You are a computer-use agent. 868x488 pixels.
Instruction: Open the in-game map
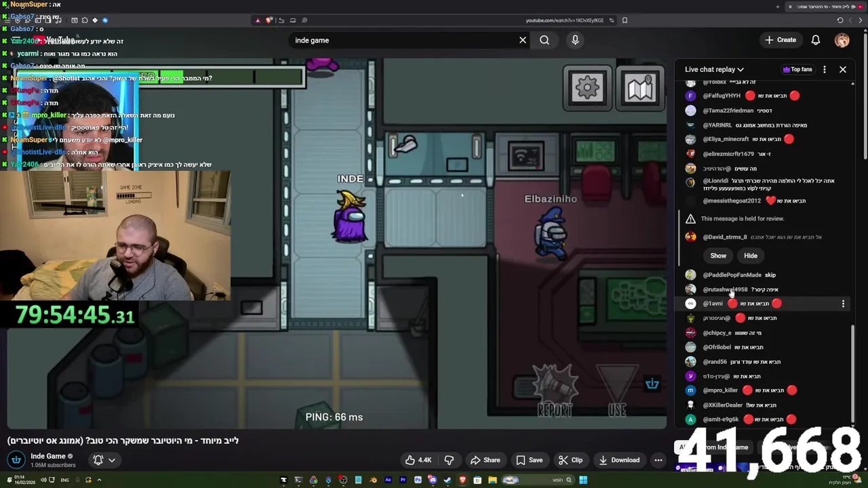tap(639, 87)
